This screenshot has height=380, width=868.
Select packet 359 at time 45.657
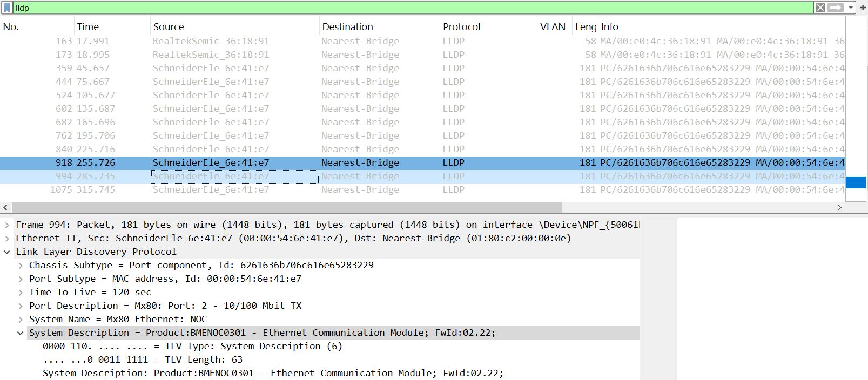[422, 68]
